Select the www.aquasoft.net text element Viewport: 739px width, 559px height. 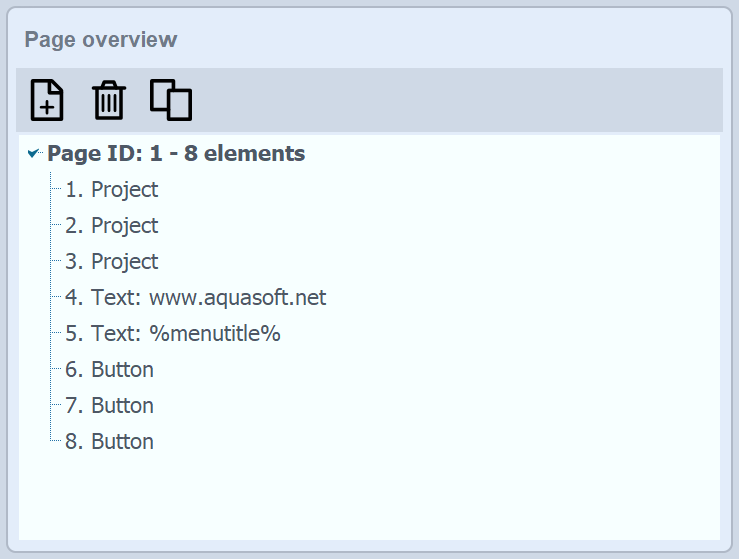196,298
